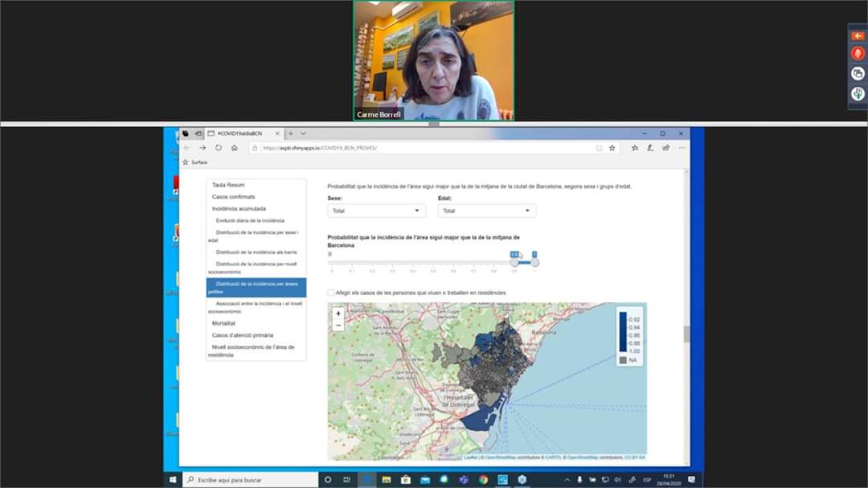Open the Edat dropdown

click(485, 210)
